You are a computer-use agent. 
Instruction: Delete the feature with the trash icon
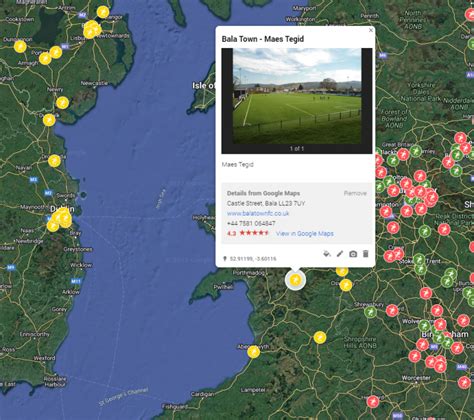click(x=366, y=254)
